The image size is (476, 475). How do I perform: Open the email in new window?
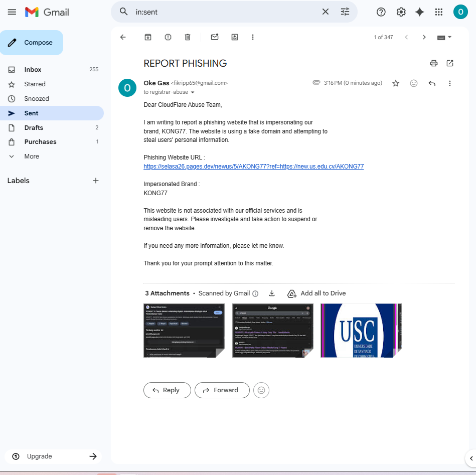click(x=450, y=63)
